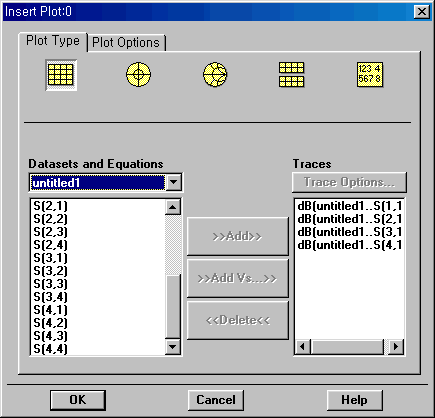Select the rectangular plot type icon
The image size is (435, 418).
pos(61,75)
